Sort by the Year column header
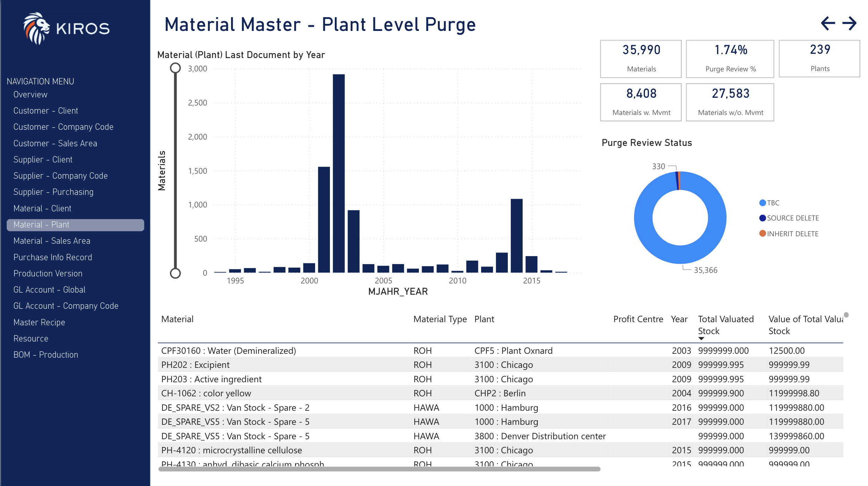This screenshot has width=868, height=486. pos(679,319)
